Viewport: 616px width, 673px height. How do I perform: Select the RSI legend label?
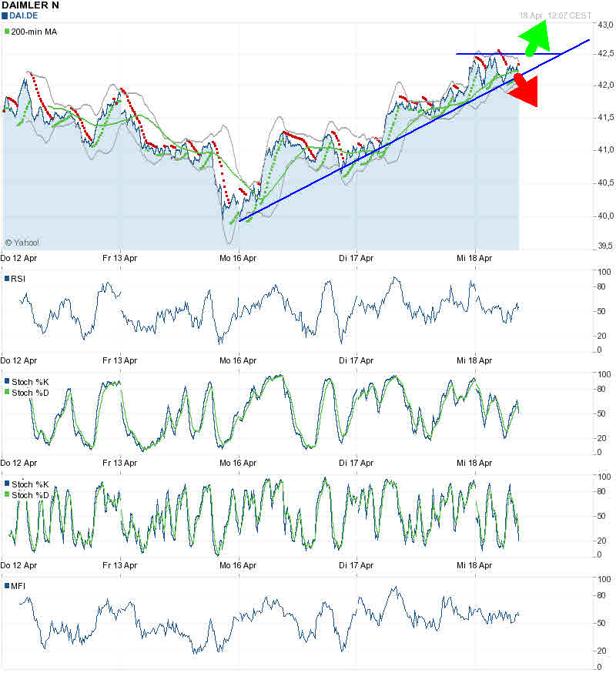pyautogui.click(x=18, y=279)
